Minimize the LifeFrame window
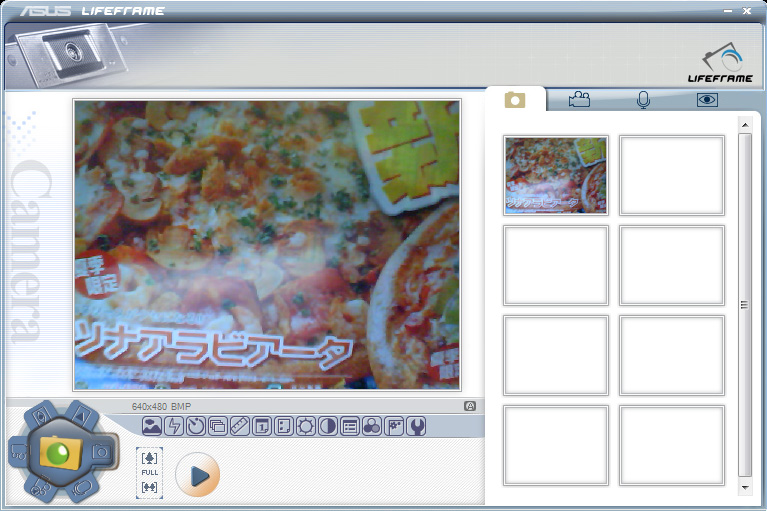767x511 pixels. pos(728,11)
